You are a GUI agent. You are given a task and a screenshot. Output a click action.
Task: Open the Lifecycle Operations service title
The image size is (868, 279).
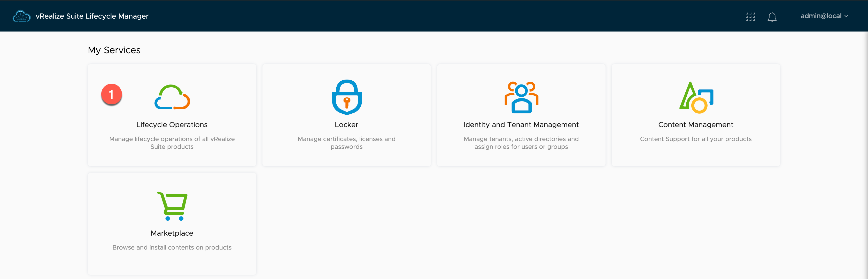point(172,125)
